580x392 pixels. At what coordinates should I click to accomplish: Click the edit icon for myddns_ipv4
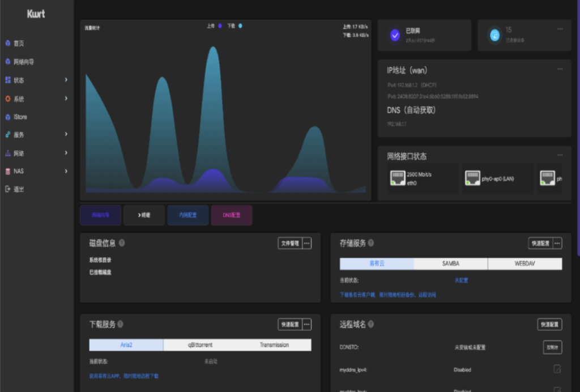557,369
